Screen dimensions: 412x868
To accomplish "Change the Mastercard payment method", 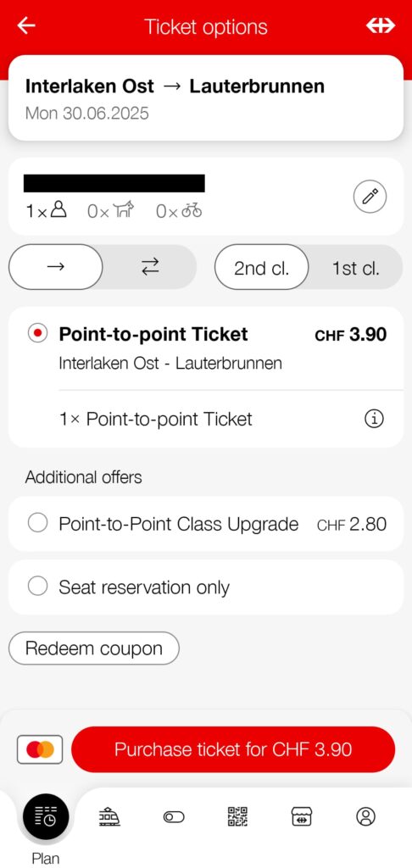I will click(x=40, y=749).
